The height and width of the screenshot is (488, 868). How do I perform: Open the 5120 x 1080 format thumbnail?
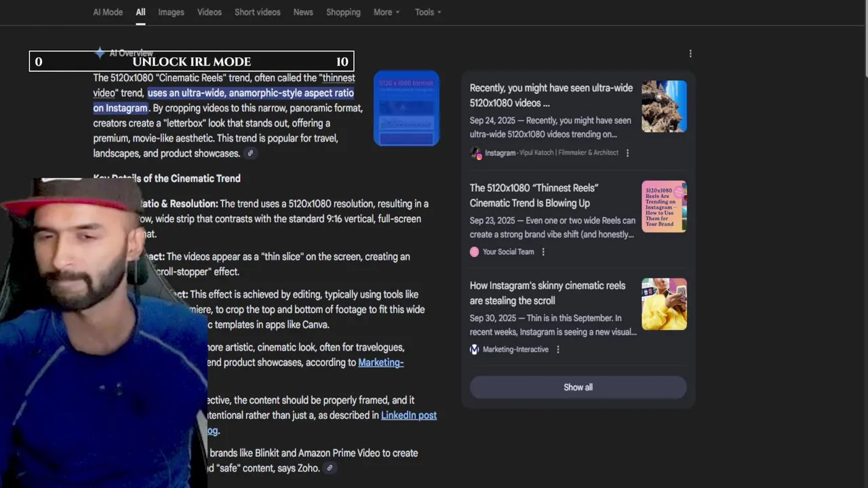(x=406, y=108)
